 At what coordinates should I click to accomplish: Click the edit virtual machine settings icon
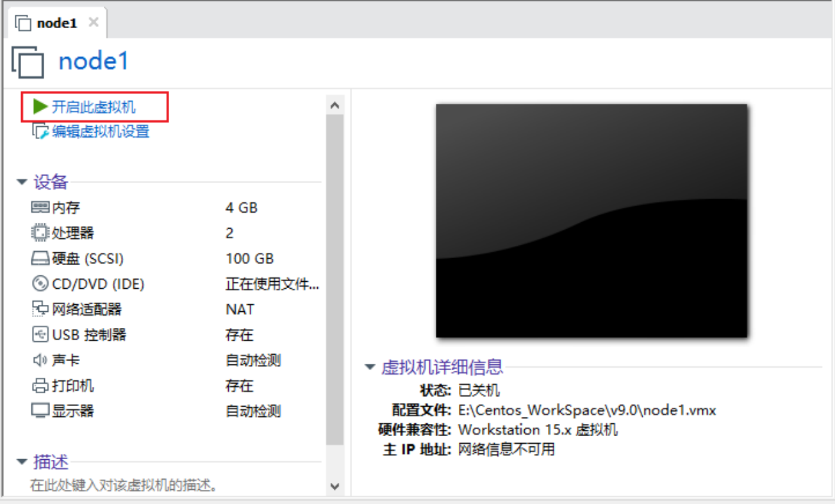click(40, 131)
